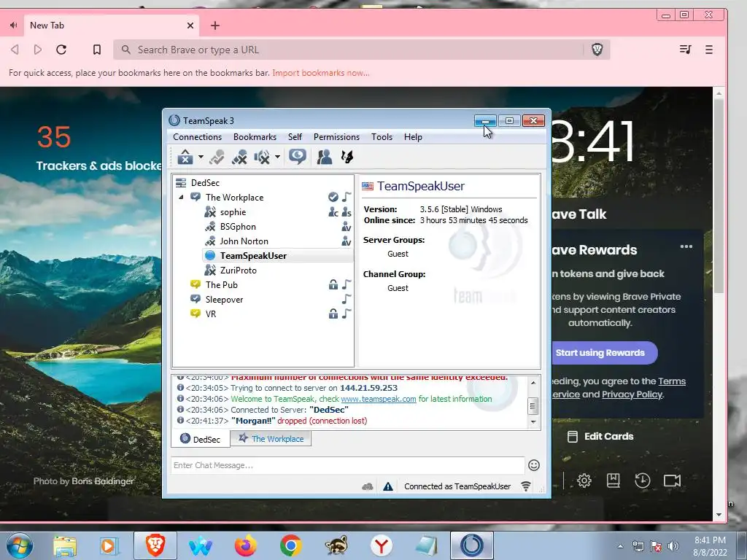
Task: Mute speakers via the toolbar icon
Action: (262, 157)
